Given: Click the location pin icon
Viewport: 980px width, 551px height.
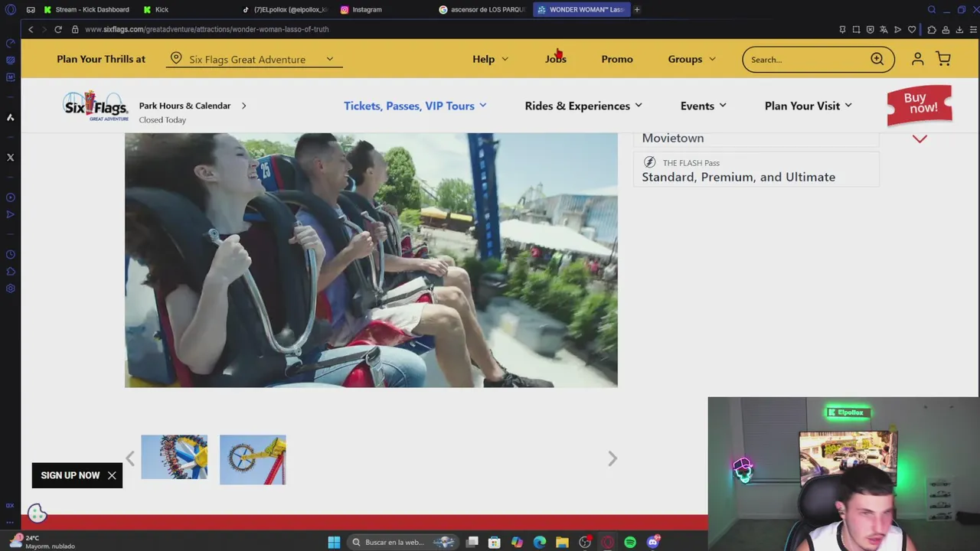Looking at the screenshot, I should (x=176, y=58).
